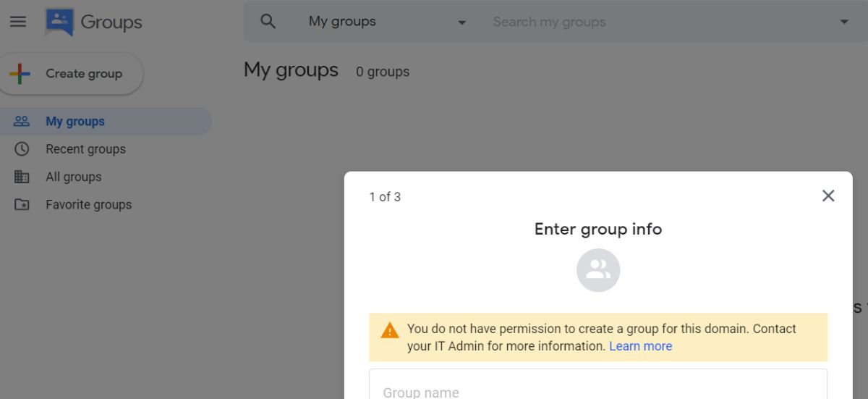The height and width of the screenshot is (399, 868).
Task: Click the orange warning triangle icon
Action: point(390,330)
